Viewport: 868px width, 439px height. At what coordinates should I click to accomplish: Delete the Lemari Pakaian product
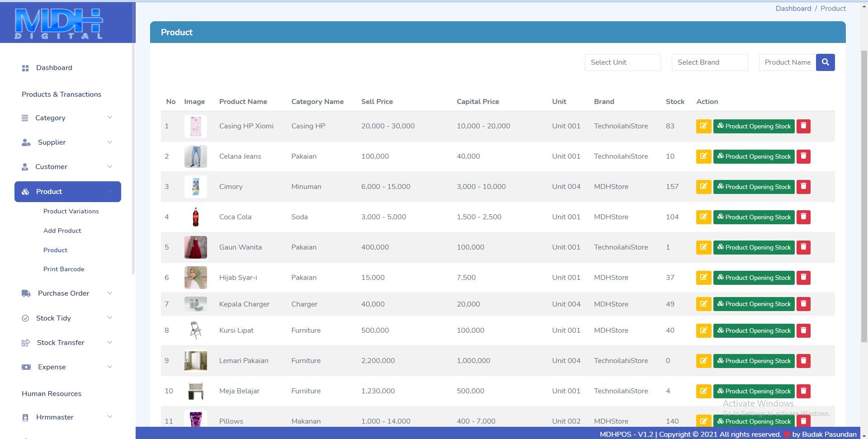(x=803, y=361)
